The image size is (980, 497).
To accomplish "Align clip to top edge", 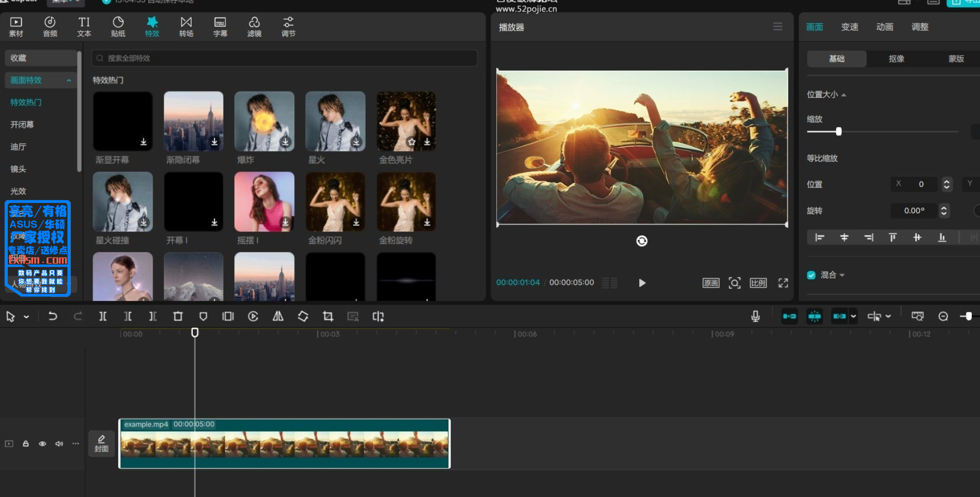I will click(893, 238).
